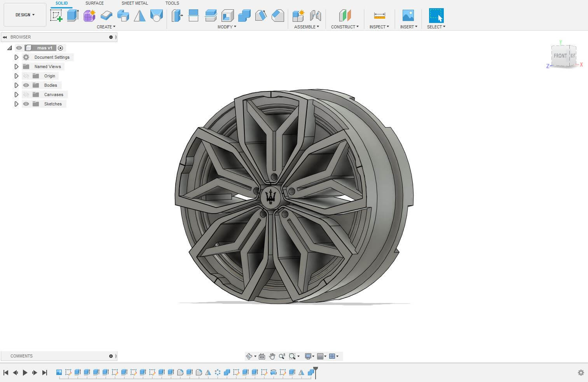Expand the Comments panel with plus button
The height and width of the screenshot is (382, 588).
click(x=111, y=356)
